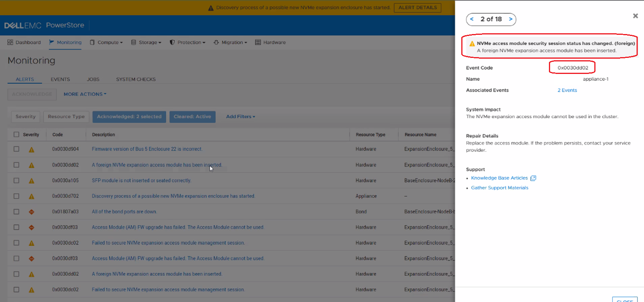
Task: Click the Protection shield icon
Action: (x=172, y=42)
